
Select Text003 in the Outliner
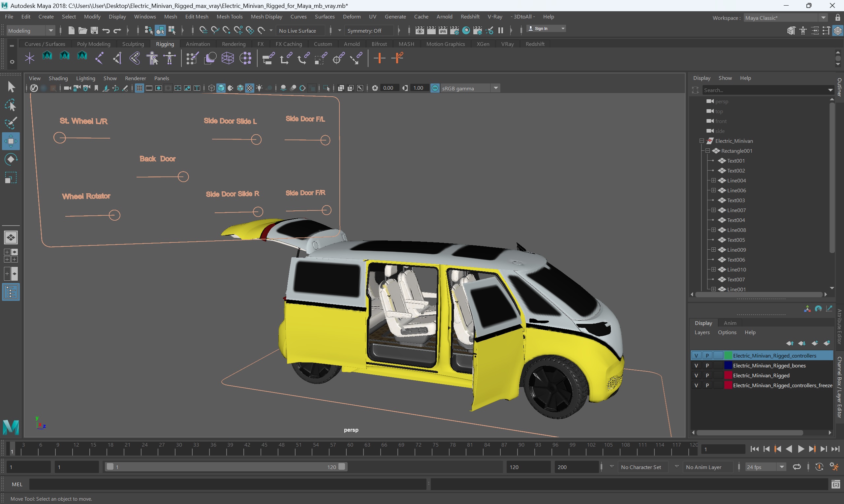pyautogui.click(x=736, y=200)
